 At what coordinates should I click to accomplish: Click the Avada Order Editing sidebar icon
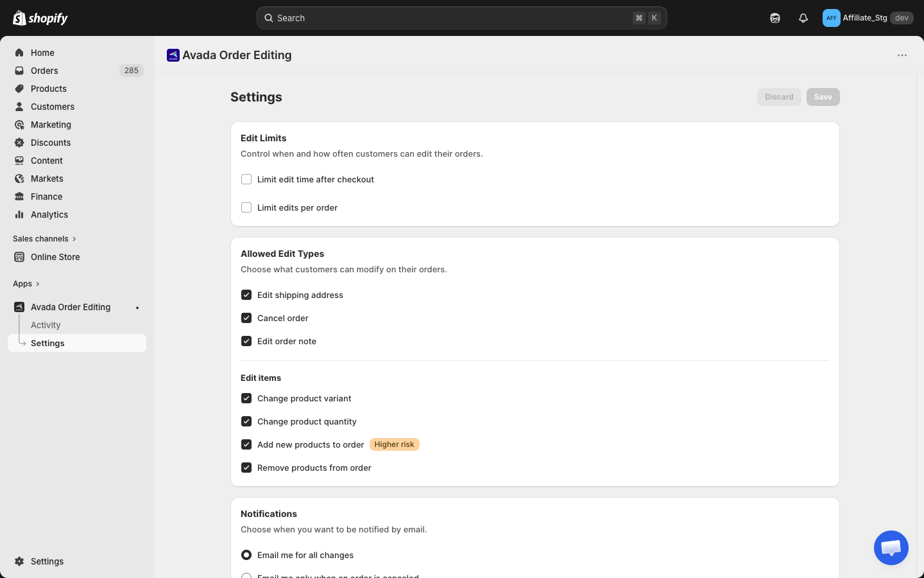tap(19, 307)
